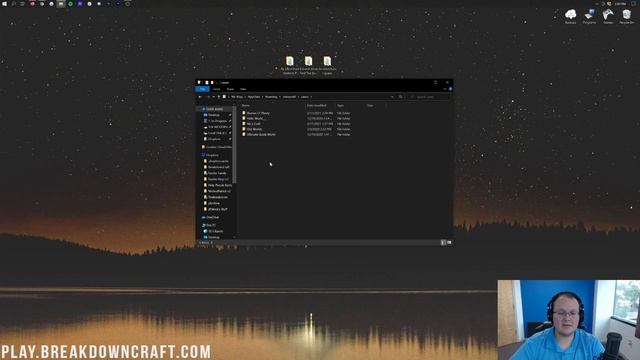Sort files by Date modified column
640x360 pixels.
(316, 106)
